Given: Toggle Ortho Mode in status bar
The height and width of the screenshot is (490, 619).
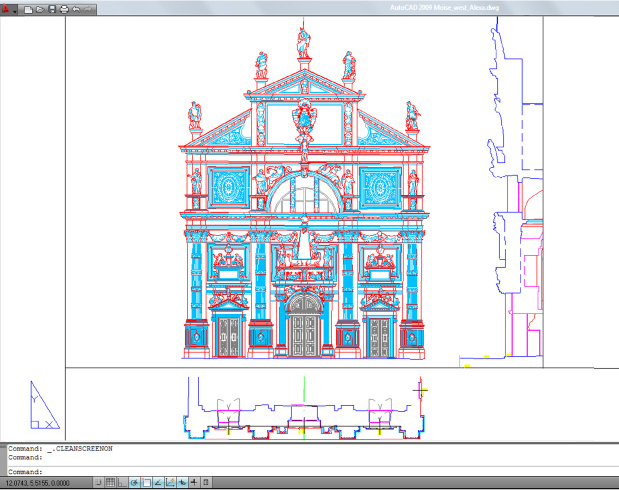Looking at the screenshot, I should click(x=123, y=483).
